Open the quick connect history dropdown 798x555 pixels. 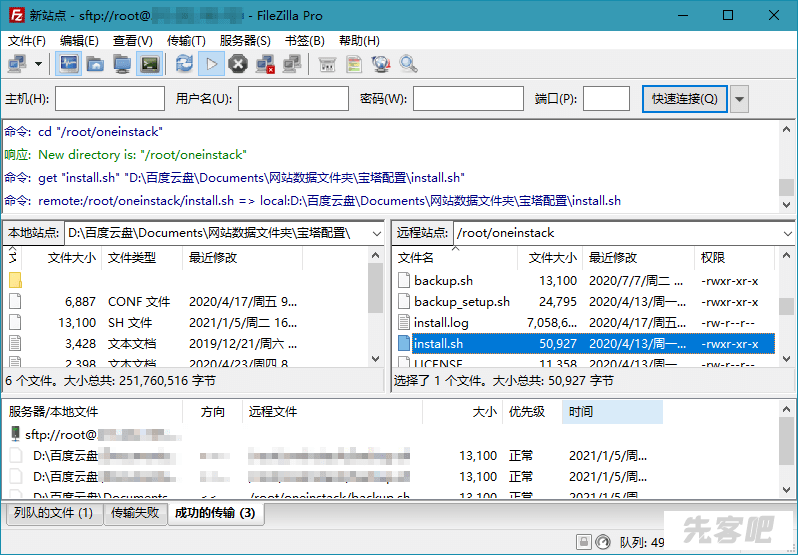[740, 99]
